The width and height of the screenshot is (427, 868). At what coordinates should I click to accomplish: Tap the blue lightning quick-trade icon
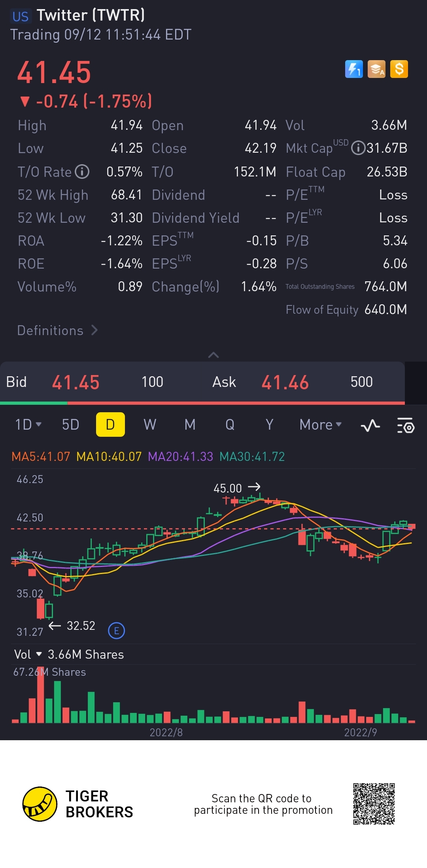pyautogui.click(x=354, y=69)
